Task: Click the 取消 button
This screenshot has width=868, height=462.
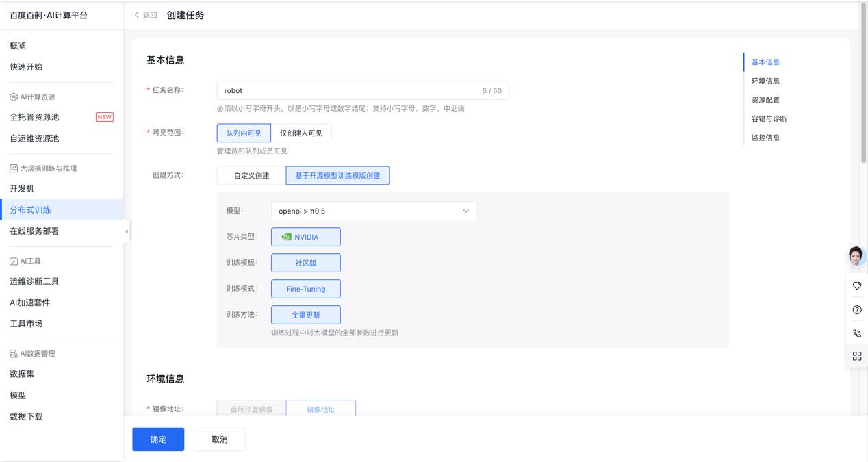Action: tap(219, 439)
